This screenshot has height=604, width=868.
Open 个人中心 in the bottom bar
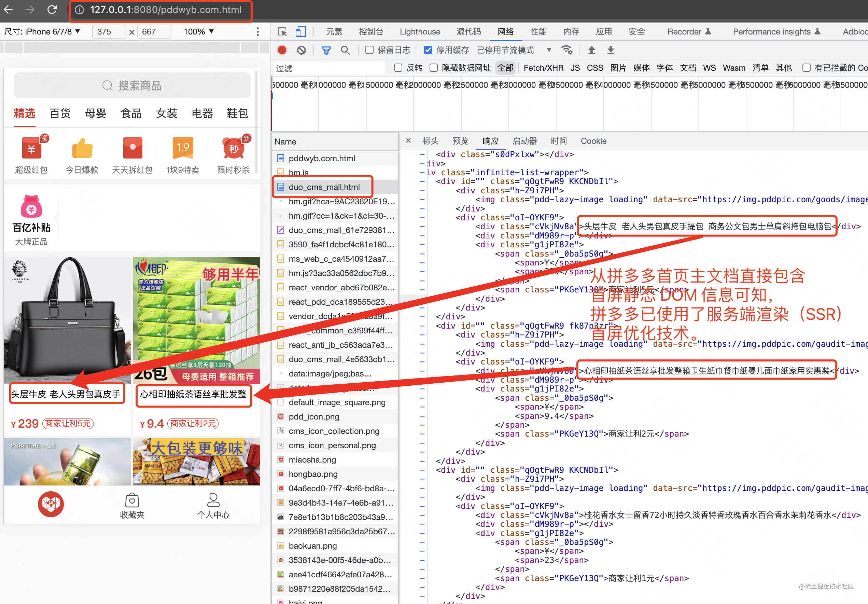click(x=213, y=506)
